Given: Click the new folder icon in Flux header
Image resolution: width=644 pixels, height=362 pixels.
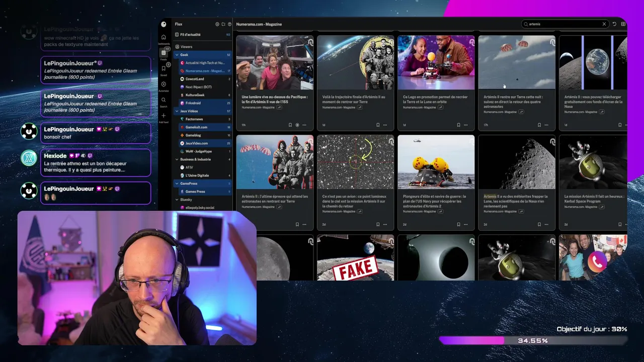Looking at the screenshot, I should (223, 24).
